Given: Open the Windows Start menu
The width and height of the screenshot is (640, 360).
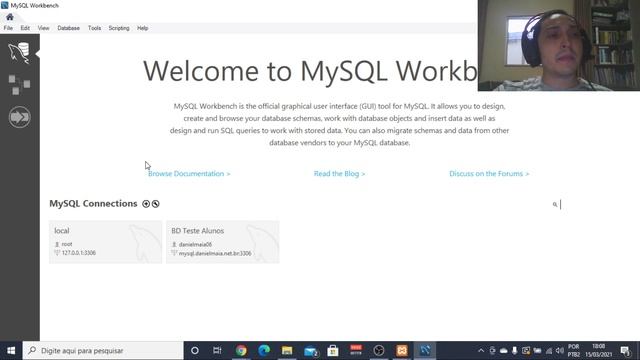Looking at the screenshot, I should tap(11, 350).
